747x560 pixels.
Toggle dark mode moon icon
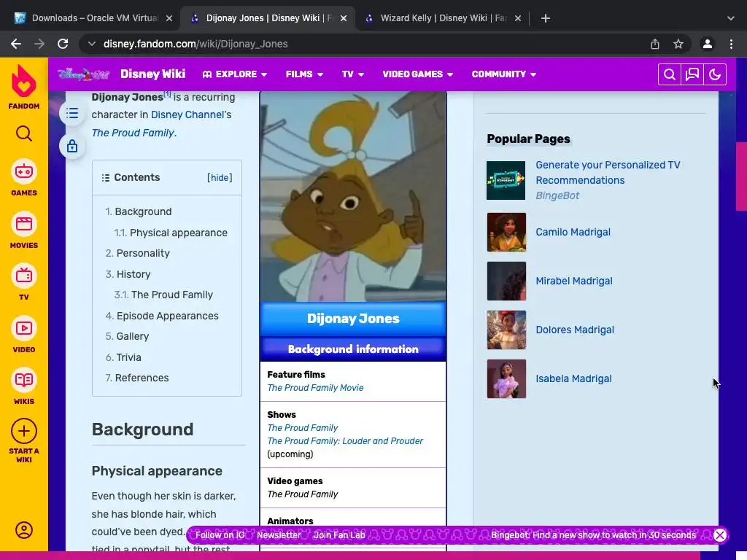715,74
